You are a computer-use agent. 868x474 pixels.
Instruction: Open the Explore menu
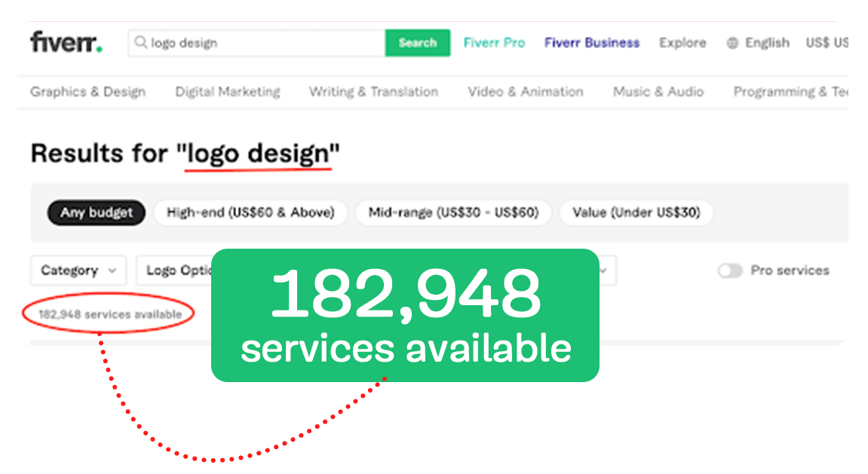682,43
